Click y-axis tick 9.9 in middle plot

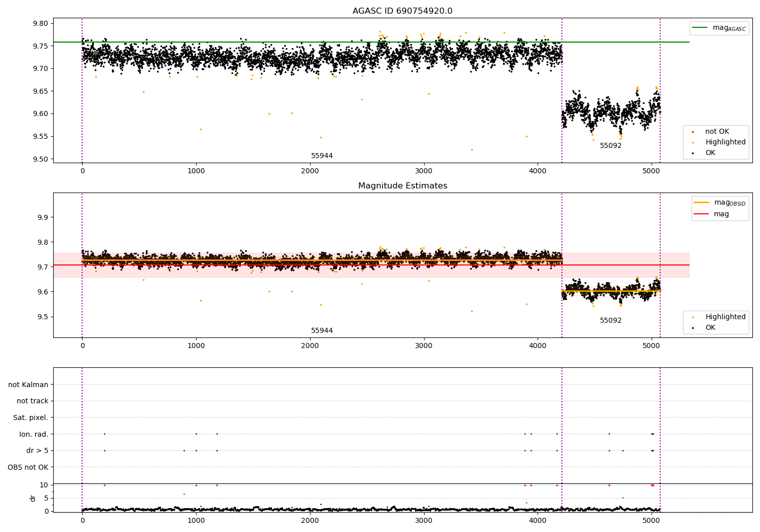[42, 218]
